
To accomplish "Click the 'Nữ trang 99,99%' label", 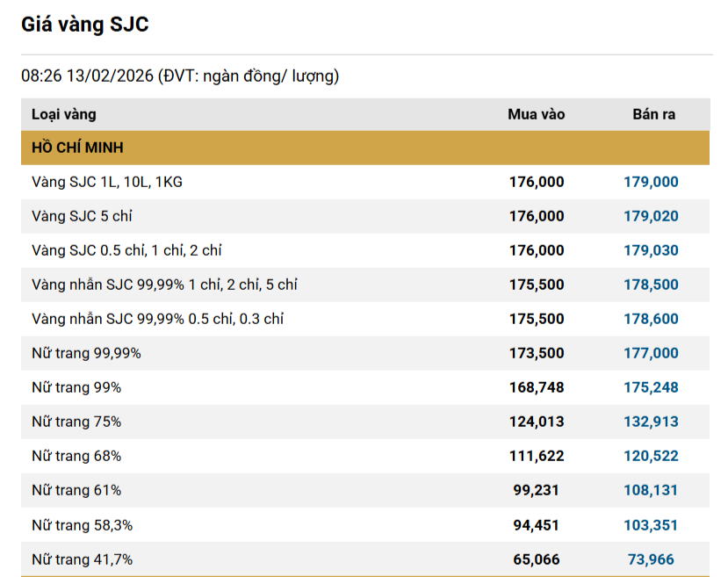I will 86,353.
